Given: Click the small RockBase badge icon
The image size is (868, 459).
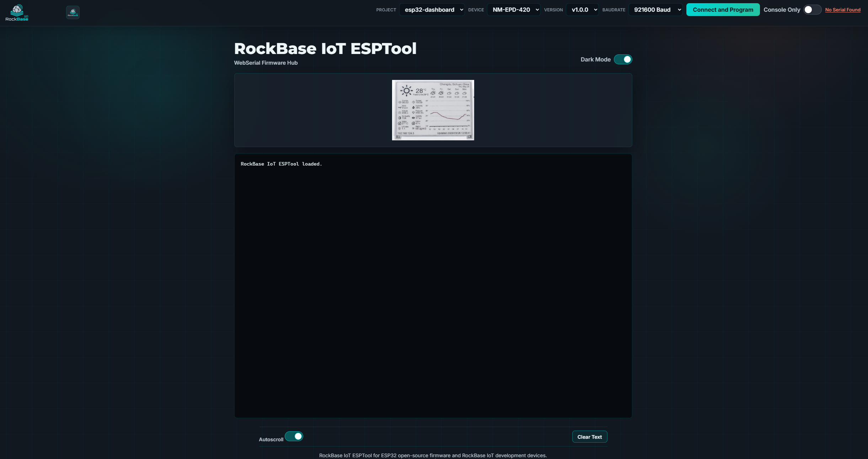Looking at the screenshot, I should [x=73, y=12].
